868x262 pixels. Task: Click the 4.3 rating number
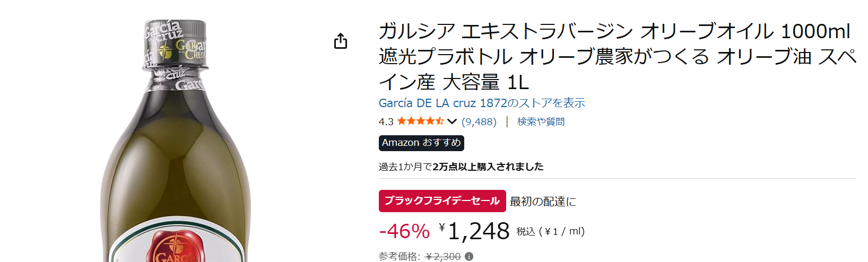pyautogui.click(x=386, y=122)
